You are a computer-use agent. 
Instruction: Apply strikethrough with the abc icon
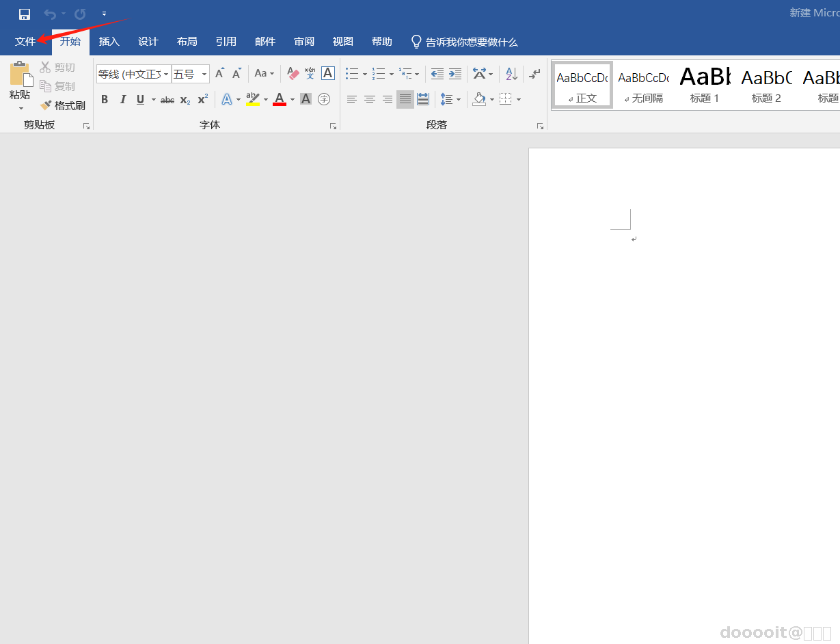point(167,100)
